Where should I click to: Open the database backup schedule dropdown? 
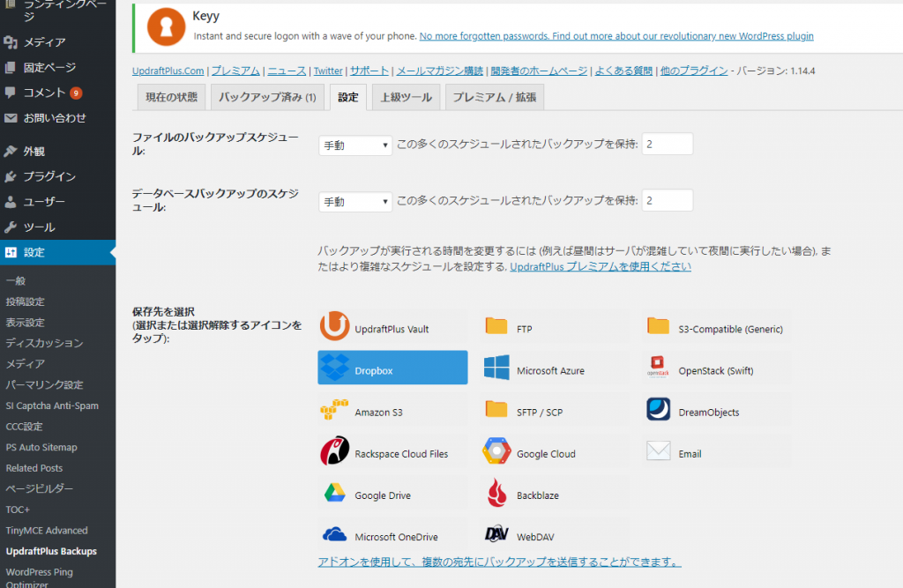(355, 202)
